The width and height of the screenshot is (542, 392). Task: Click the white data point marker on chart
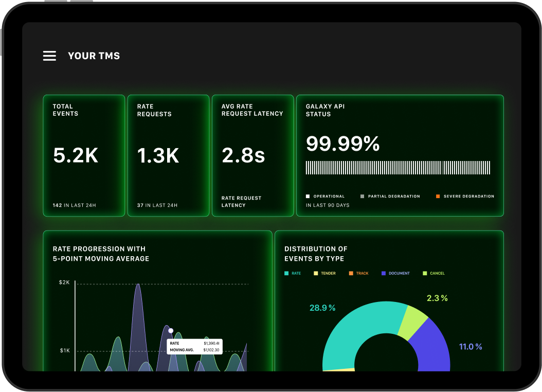point(171,331)
